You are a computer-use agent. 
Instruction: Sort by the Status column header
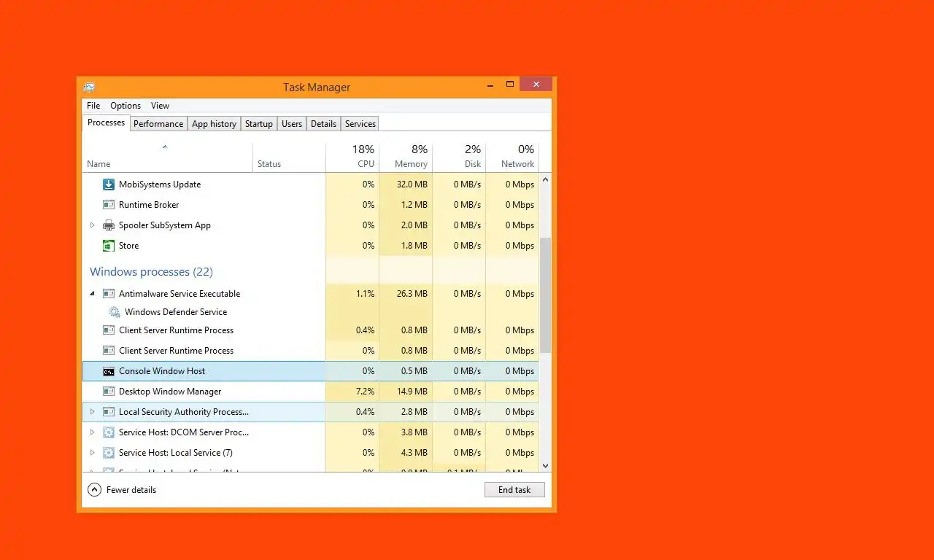[x=289, y=156]
